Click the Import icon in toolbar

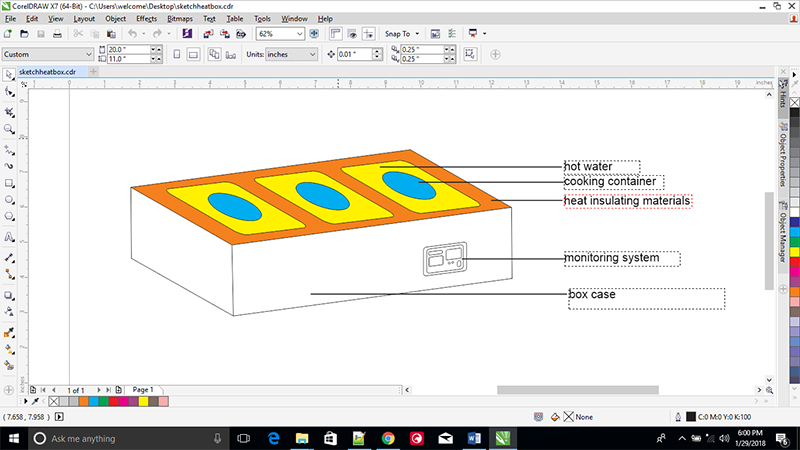(207, 34)
